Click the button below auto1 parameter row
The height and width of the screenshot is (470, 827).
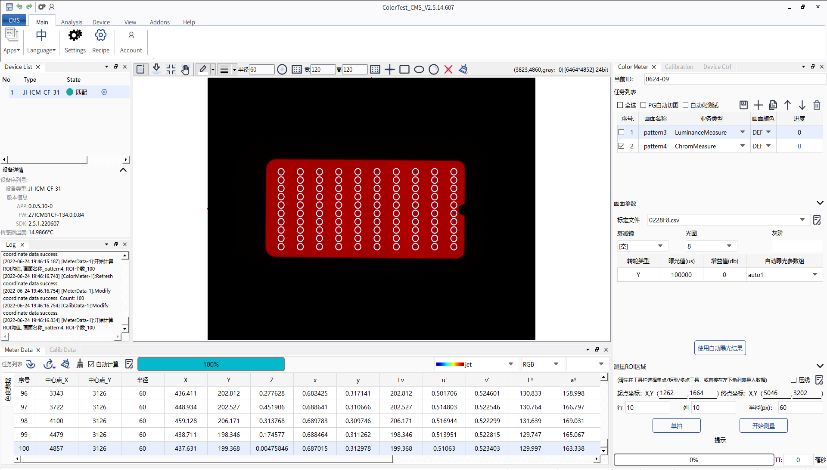pyautogui.click(x=720, y=348)
